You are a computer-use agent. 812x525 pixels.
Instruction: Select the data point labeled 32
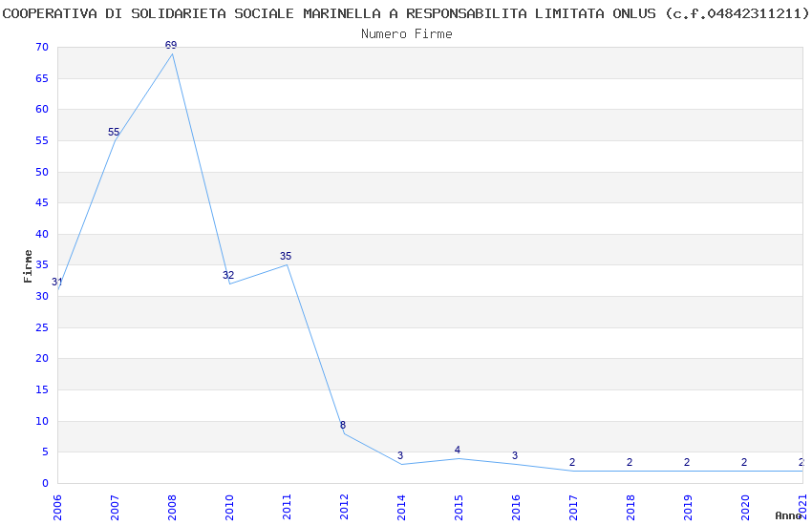click(228, 275)
